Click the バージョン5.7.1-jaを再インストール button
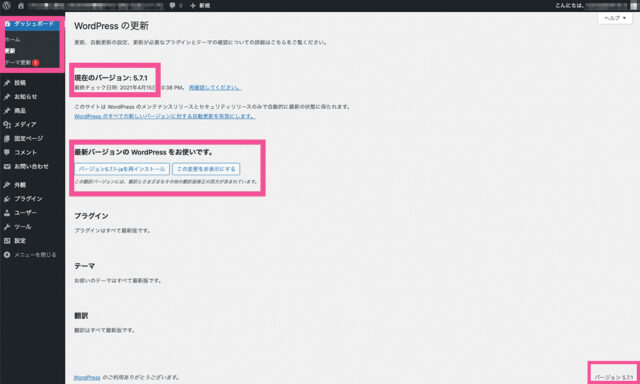The image size is (640, 384). [122, 169]
